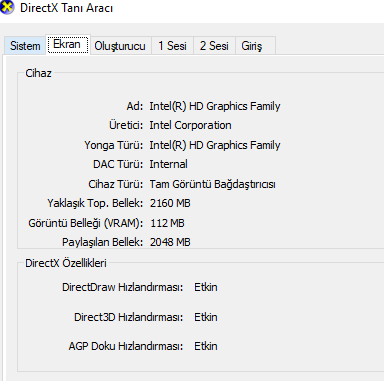Click the Etkin value beside Direct3D Hızlandırması
The height and width of the screenshot is (381, 384).
206,317
